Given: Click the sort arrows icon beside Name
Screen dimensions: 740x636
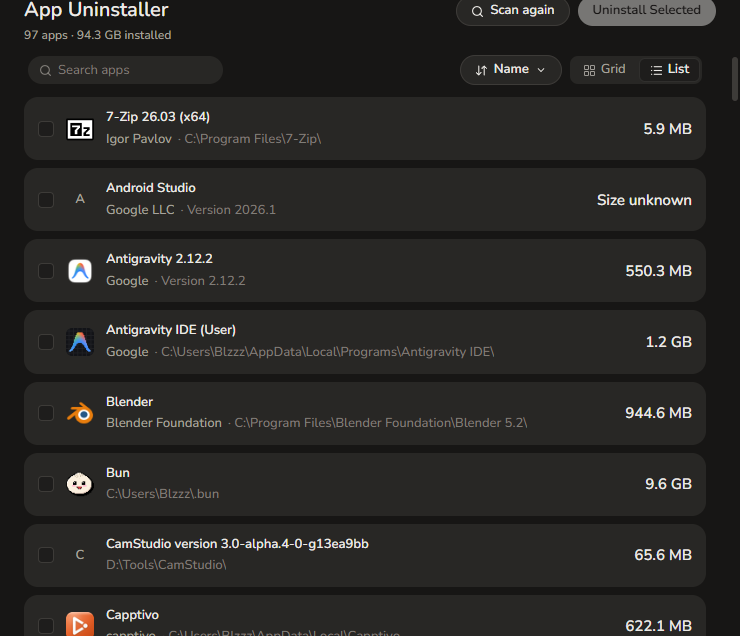Looking at the screenshot, I should [x=481, y=70].
